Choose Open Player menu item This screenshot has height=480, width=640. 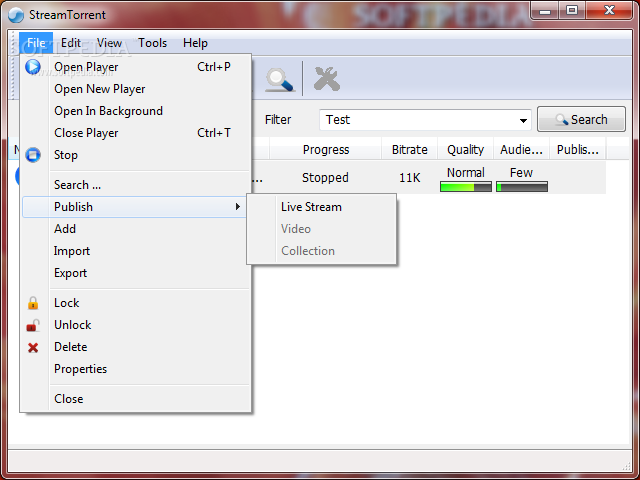136,67
